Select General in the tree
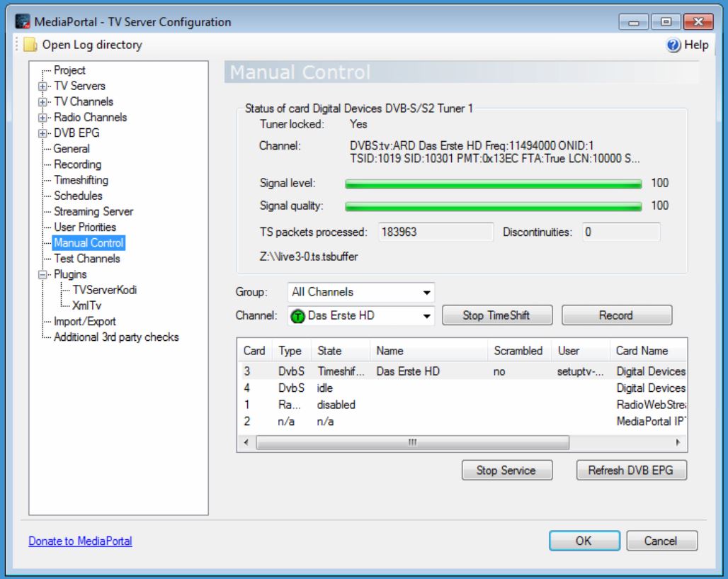The image size is (728, 579). click(72, 149)
